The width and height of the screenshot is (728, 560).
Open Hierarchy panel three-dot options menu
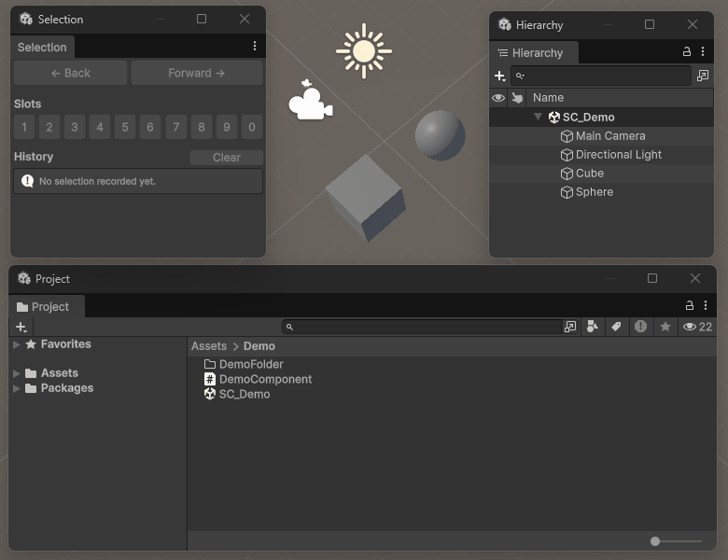[x=703, y=51]
